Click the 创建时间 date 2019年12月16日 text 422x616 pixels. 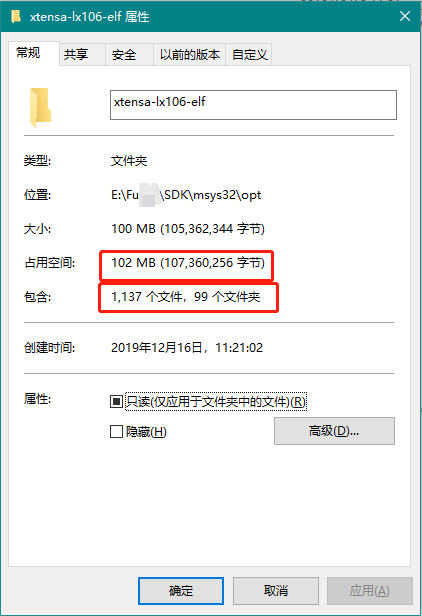[156, 348]
